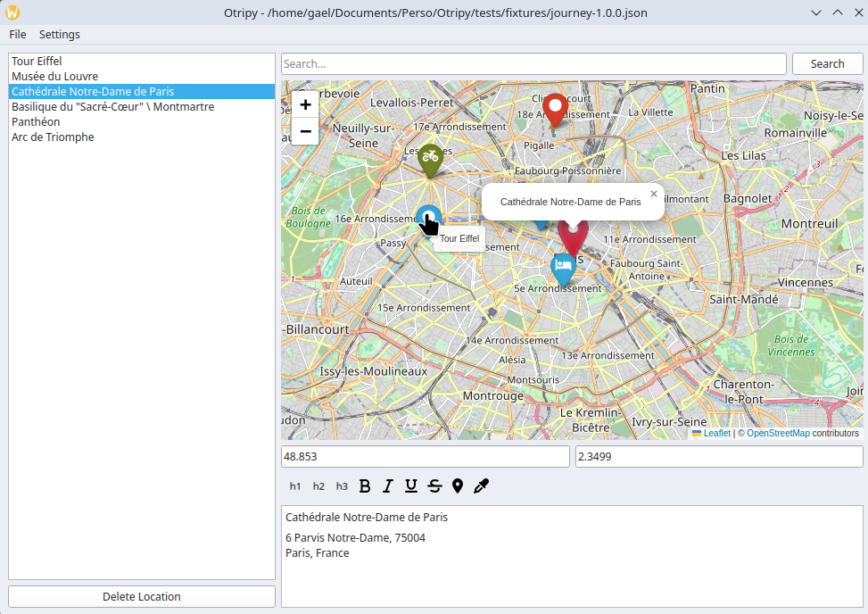Select Arc de Triomphe in the list

[142, 137]
